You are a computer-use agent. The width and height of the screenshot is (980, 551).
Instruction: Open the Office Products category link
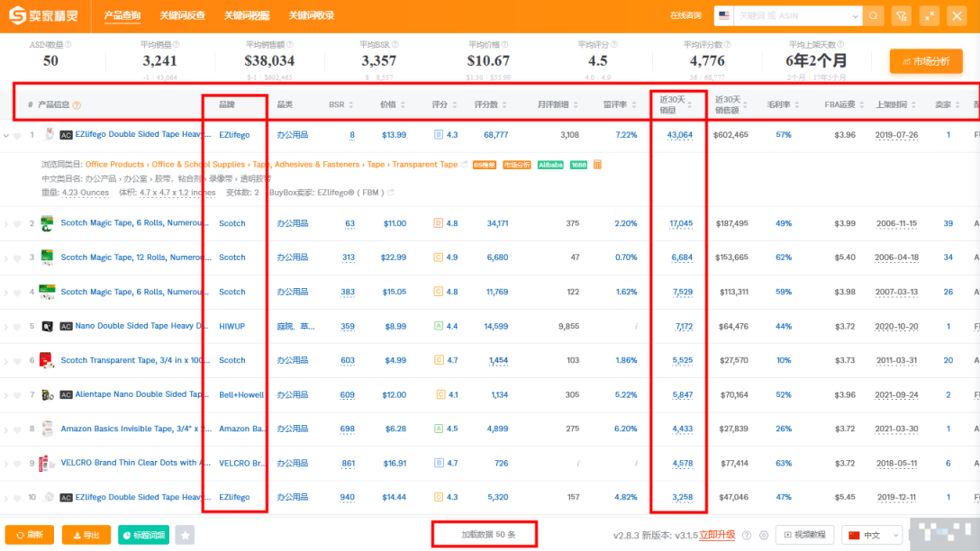coord(114,164)
